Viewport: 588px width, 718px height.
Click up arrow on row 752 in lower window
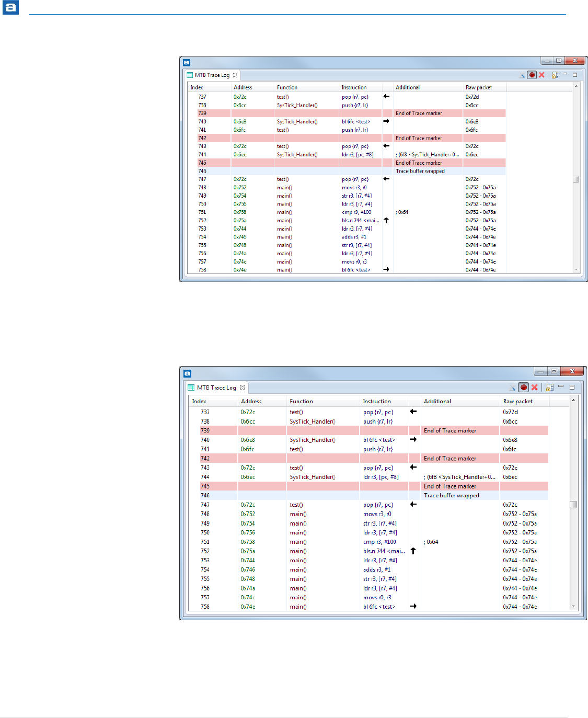(413, 551)
